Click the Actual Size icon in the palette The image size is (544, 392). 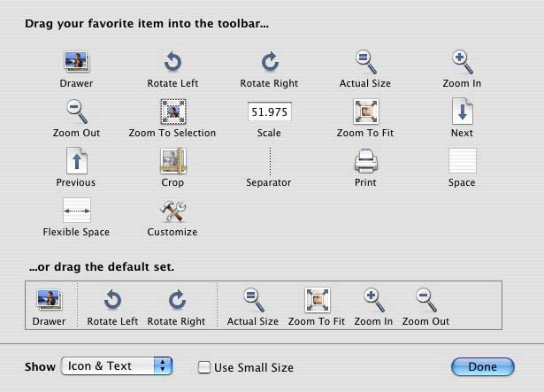[365, 62]
